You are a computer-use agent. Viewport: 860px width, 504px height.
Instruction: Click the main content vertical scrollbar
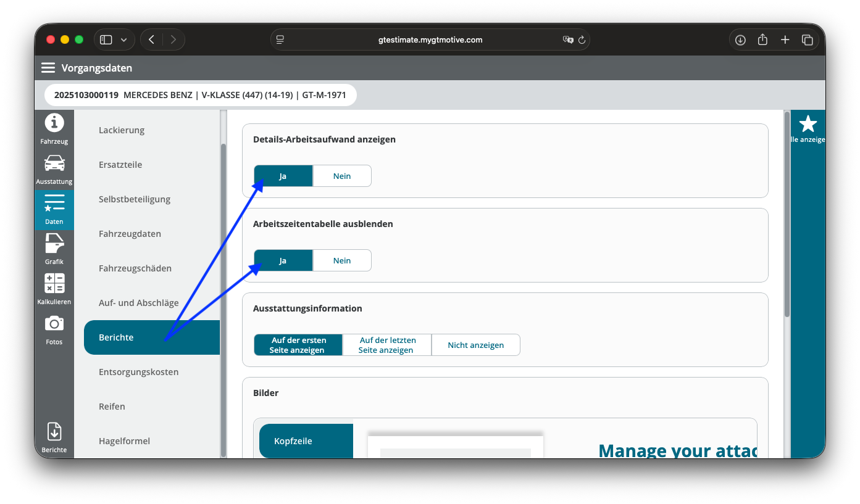click(x=787, y=214)
